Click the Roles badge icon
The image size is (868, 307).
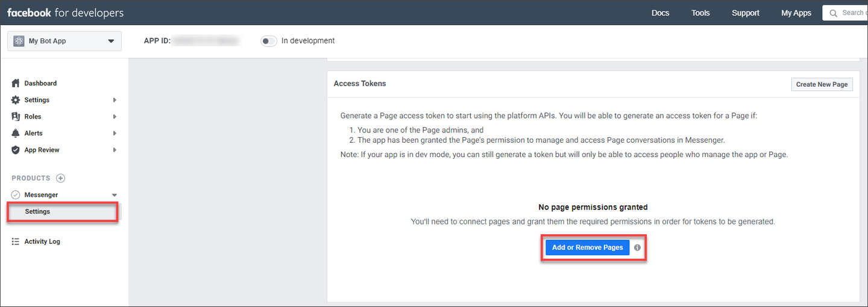click(x=16, y=117)
